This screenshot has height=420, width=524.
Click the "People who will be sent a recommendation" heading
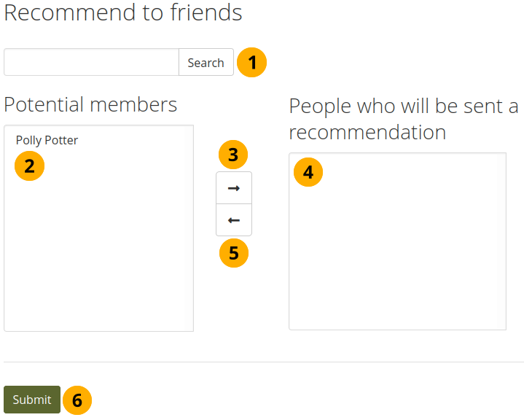point(403,119)
